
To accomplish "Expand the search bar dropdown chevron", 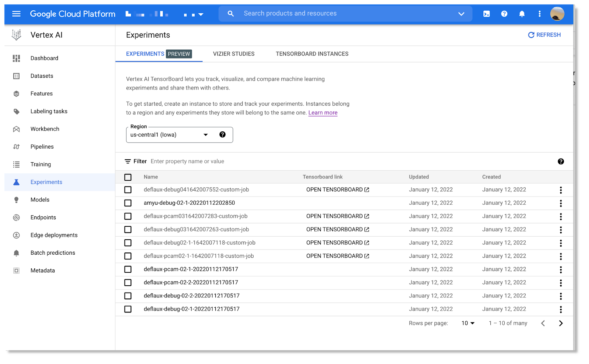I will [x=461, y=14].
